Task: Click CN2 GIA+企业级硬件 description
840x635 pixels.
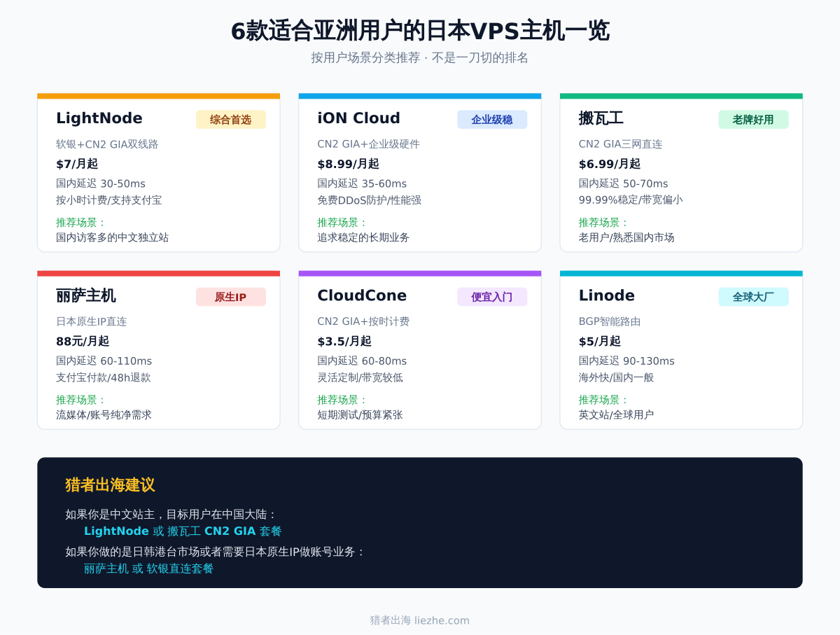Action: point(368,144)
